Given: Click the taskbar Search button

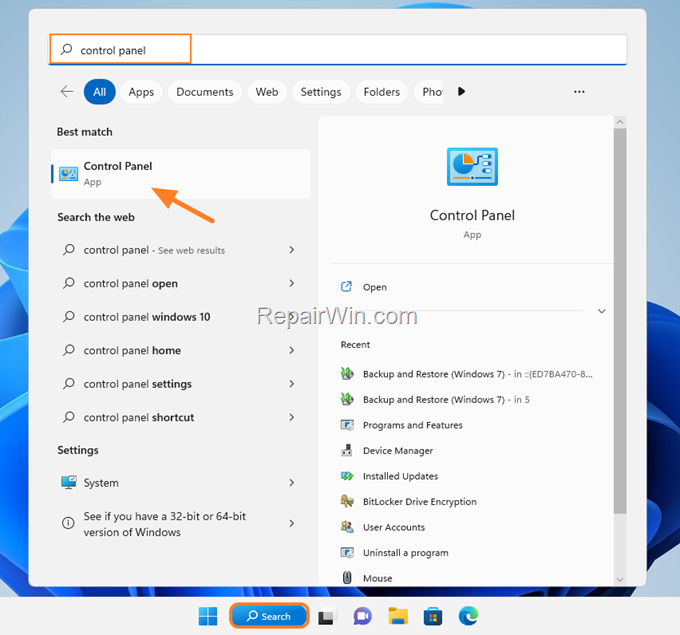Looking at the screenshot, I should pos(269,616).
